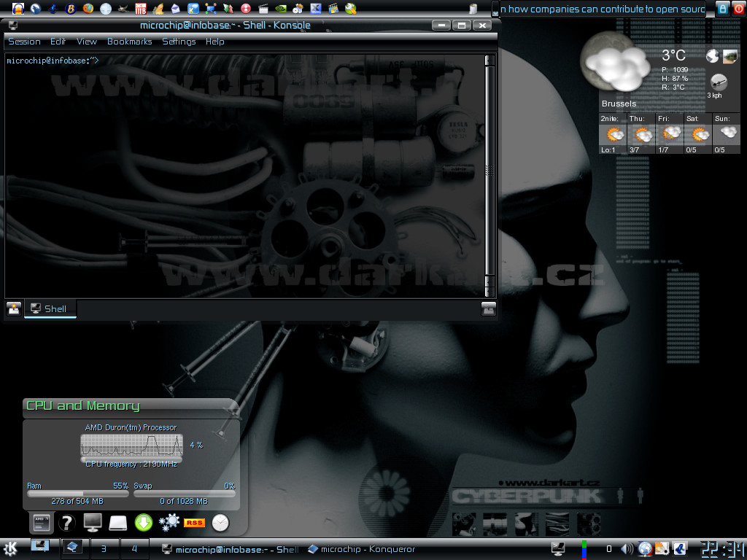Open the trash can in top panel
Viewport: 747px width, 560px height.
(x=473, y=9)
